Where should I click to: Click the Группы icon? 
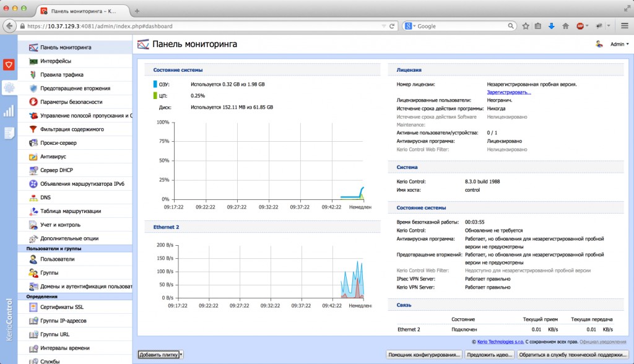(x=33, y=273)
